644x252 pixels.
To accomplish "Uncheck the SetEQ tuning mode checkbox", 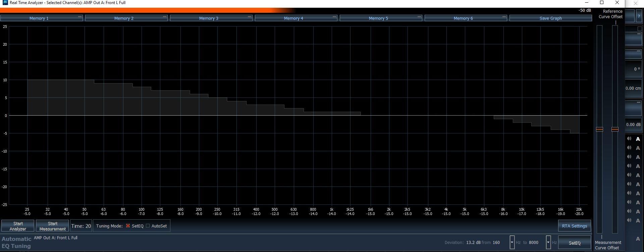I will [128, 226].
